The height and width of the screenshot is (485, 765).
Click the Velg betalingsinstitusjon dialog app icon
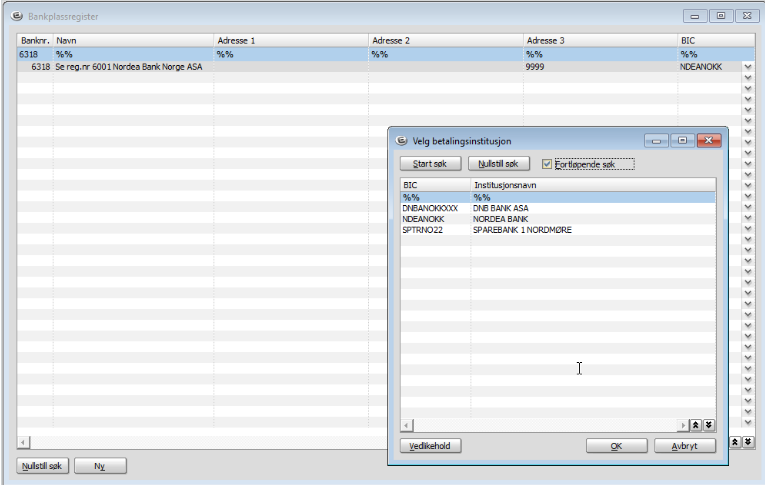click(402, 141)
